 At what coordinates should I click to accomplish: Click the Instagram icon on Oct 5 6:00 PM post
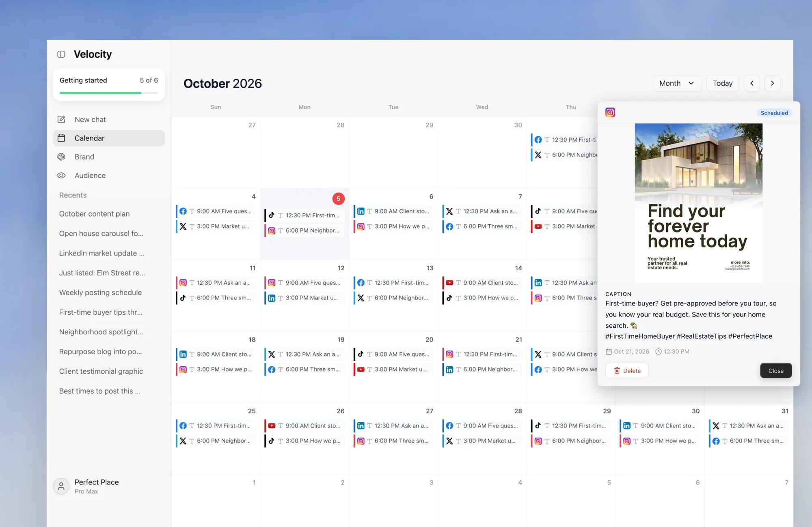coord(272,230)
